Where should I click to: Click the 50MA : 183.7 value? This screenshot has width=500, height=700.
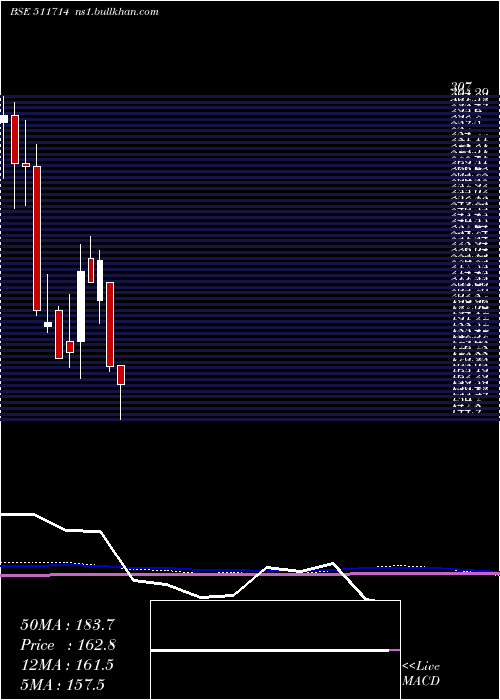pos(67,625)
